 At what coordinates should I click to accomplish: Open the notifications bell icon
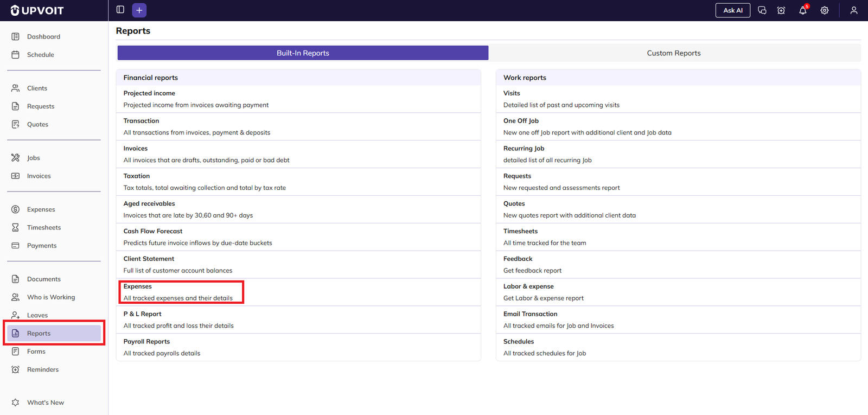(x=802, y=10)
